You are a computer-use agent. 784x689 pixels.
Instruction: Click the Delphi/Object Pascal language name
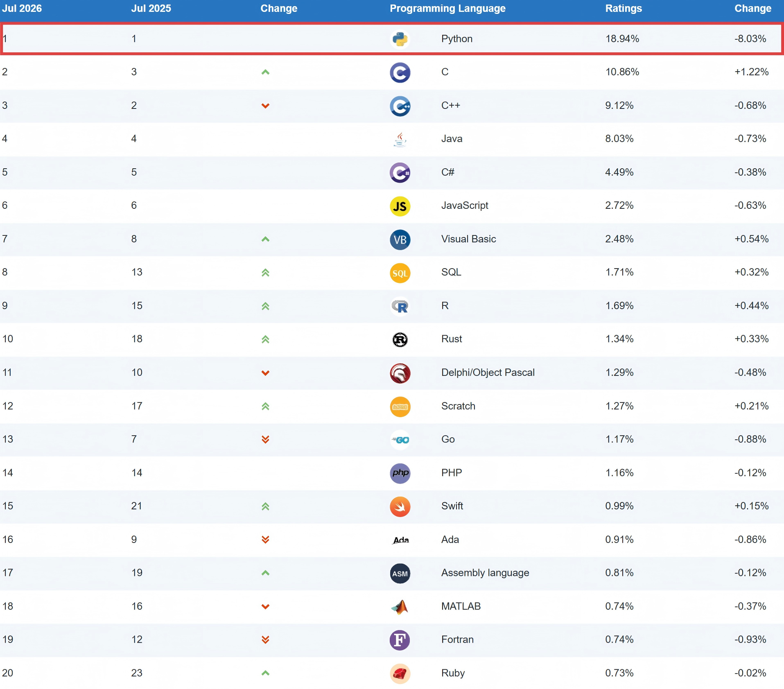coord(488,373)
